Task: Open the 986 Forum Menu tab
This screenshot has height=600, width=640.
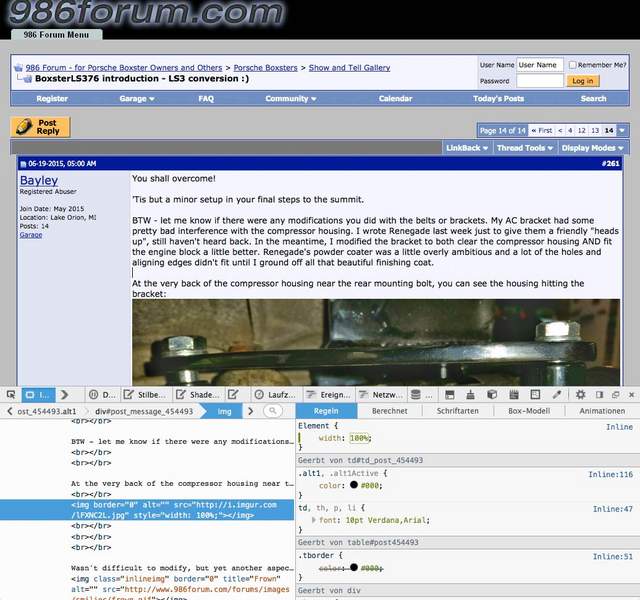Action: click(56, 35)
